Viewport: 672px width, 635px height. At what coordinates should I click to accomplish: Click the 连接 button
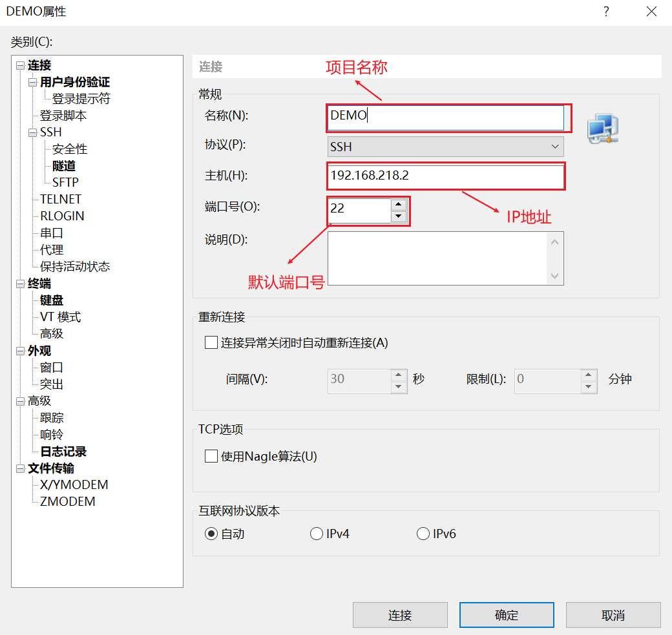coord(400,615)
